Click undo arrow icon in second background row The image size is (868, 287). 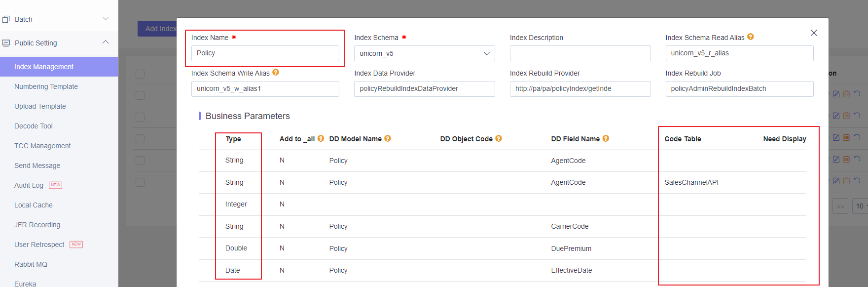click(857, 115)
